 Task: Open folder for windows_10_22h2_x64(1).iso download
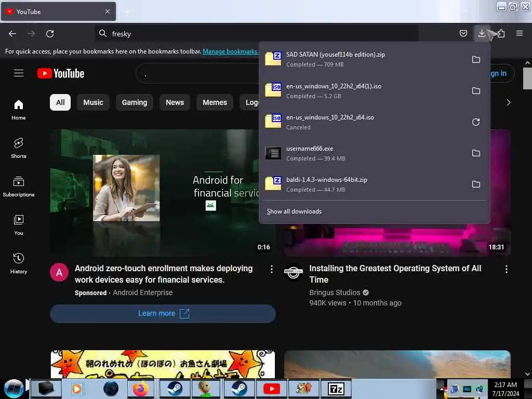click(x=476, y=90)
